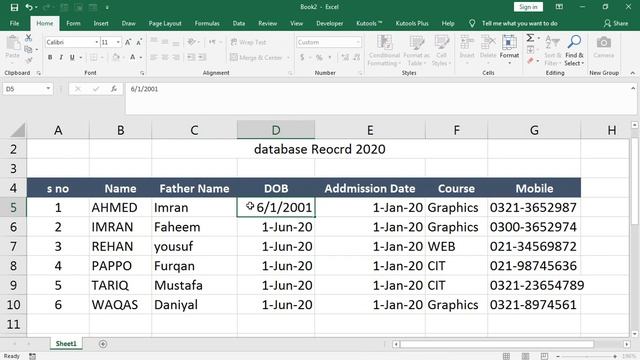Expand the Name Box dropdown arrow
640x360 pixels.
coord(48,89)
